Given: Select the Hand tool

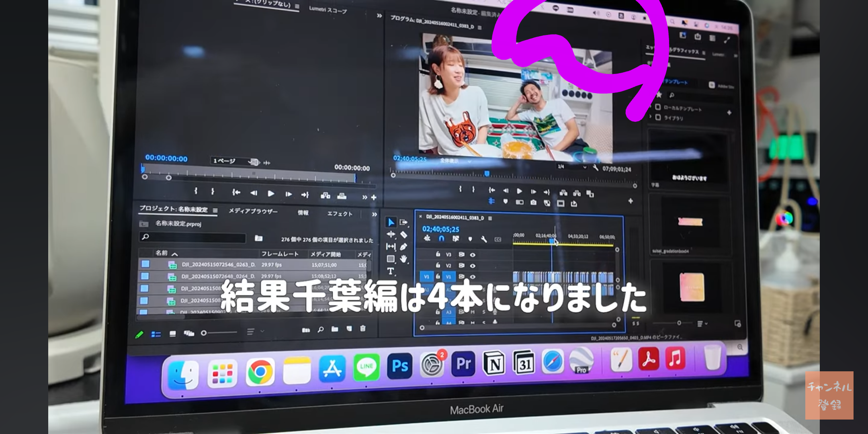Looking at the screenshot, I should 403,259.
